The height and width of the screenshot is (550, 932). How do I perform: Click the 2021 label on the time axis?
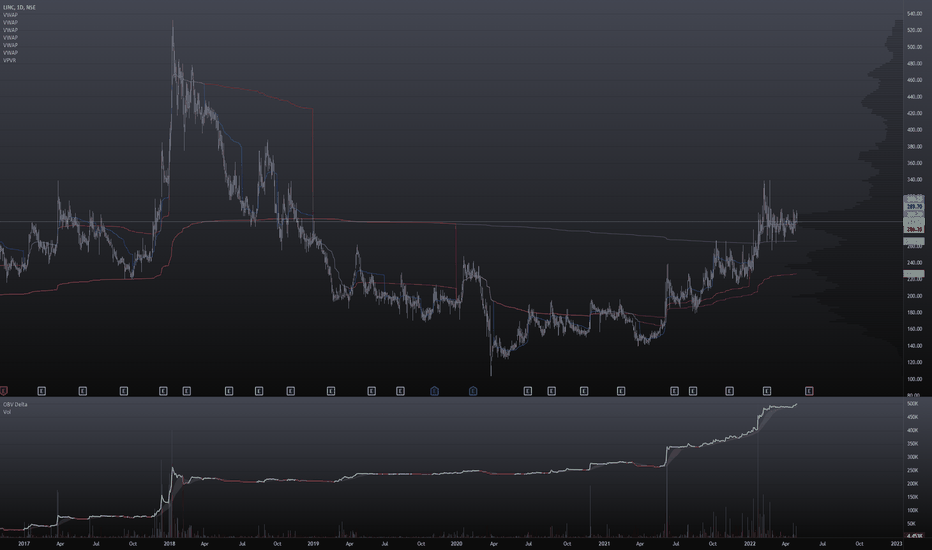604,543
